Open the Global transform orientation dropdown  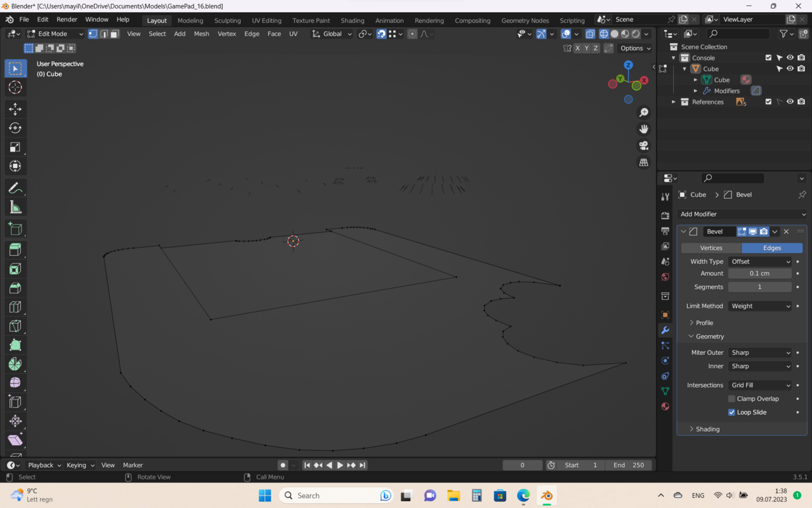pyautogui.click(x=332, y=34)
